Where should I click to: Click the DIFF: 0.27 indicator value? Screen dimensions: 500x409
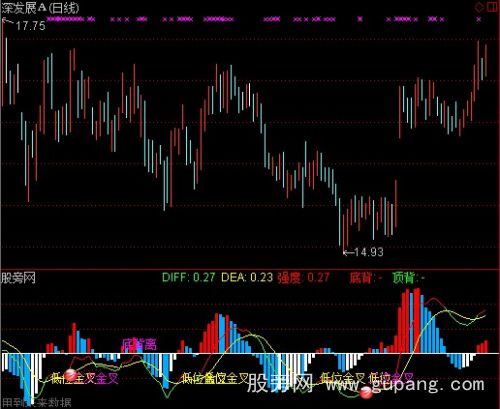tap(189, 277)
